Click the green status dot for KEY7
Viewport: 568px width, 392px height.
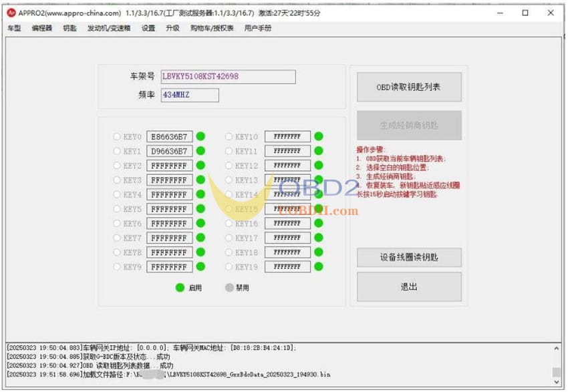[x=200, y=238]
